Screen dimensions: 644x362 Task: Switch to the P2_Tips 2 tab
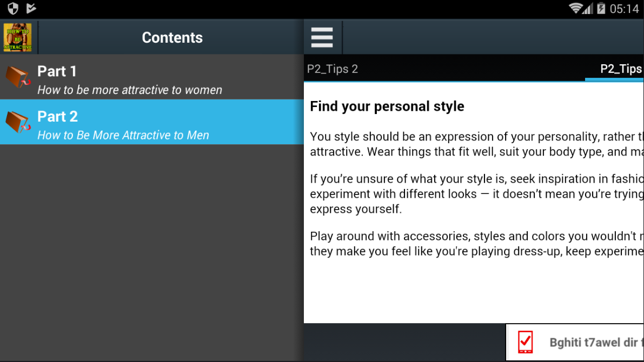point(333,69)
